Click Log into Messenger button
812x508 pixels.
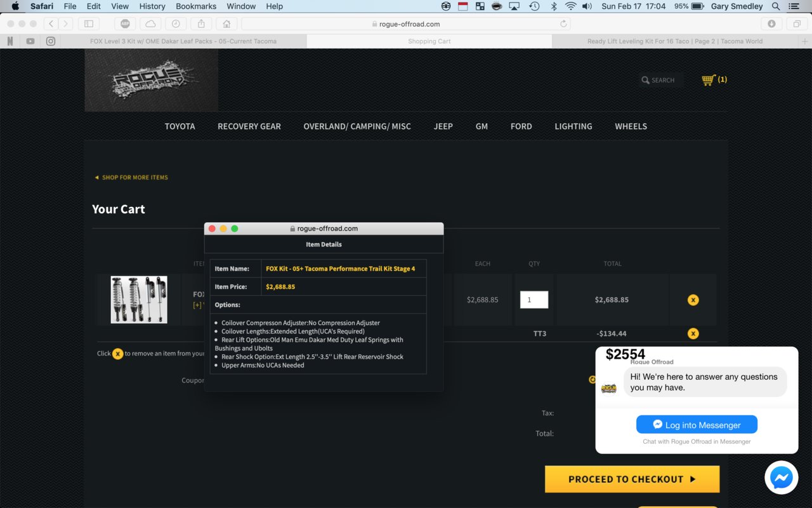[697, 425]
